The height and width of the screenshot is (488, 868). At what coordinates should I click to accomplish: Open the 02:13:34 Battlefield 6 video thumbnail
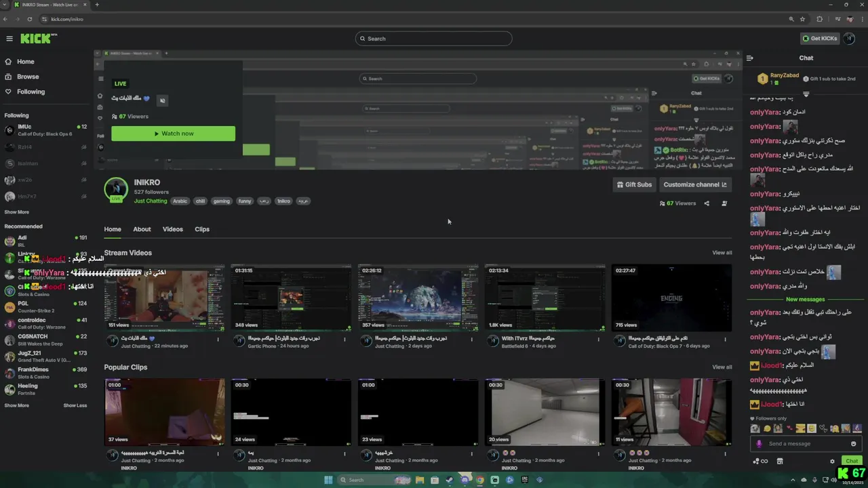click(545, 298)
